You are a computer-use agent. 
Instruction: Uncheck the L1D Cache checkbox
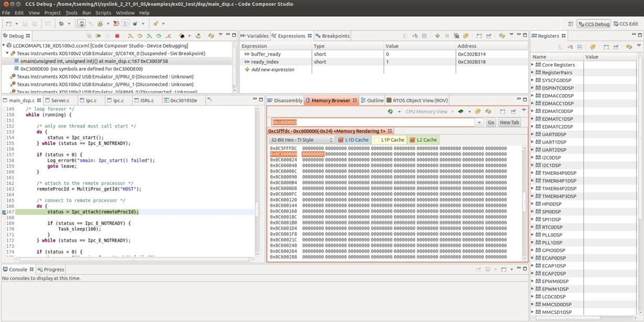click(x=341, y=140)
